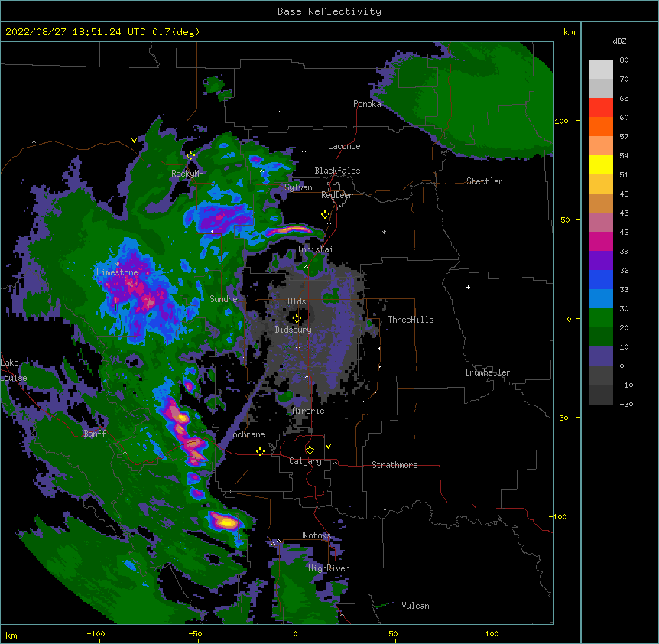Select the dark orange 60-57 dBZ legend swatch
This screenshot has width=659, height=644.
[601, 126]
